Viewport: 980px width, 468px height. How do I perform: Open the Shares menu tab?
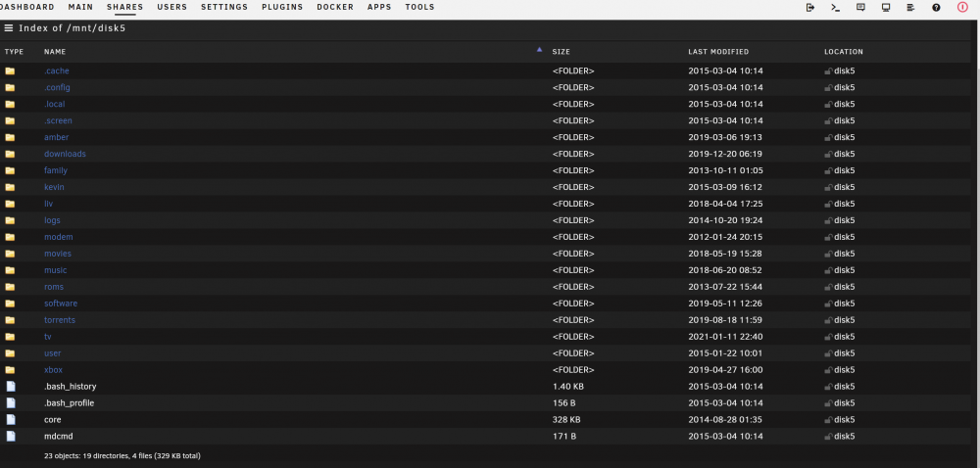125,7
